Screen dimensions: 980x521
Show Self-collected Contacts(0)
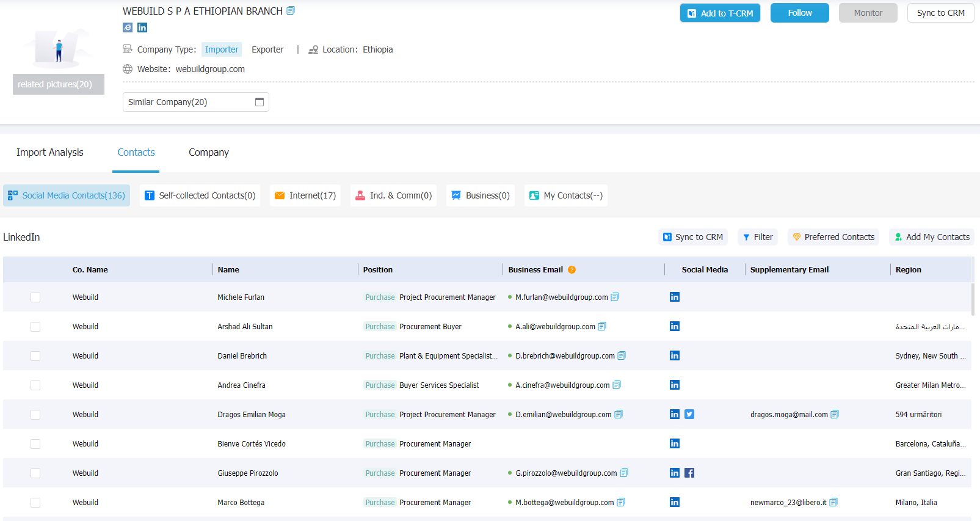(200, 195)
